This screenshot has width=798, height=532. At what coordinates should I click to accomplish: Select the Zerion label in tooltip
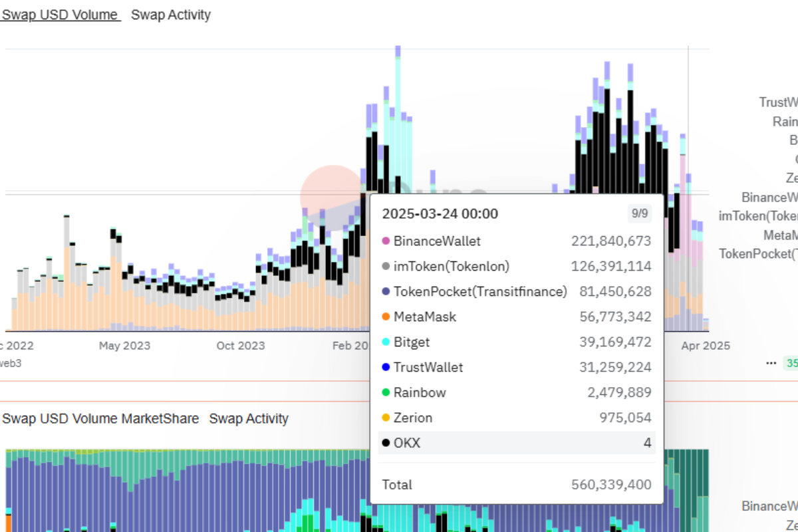click(x=413, y=418)
